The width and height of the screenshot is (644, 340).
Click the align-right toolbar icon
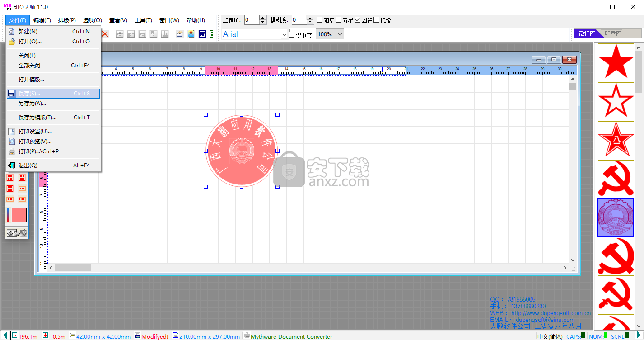[142, 34]
